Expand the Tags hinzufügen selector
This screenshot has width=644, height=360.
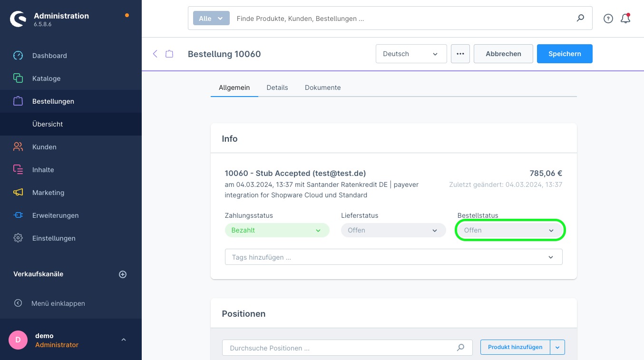[394, 257]
